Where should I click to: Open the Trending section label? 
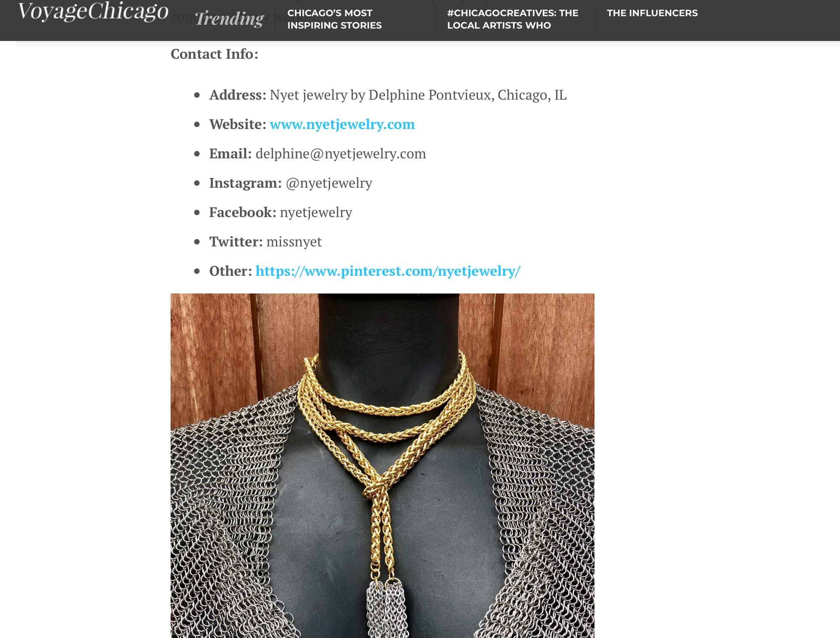(229, 19)
